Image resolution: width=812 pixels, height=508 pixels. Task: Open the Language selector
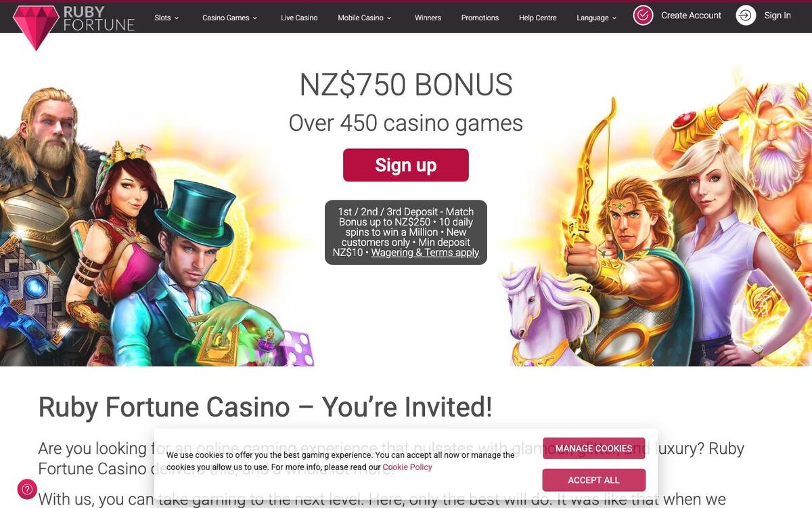point(592,18)
